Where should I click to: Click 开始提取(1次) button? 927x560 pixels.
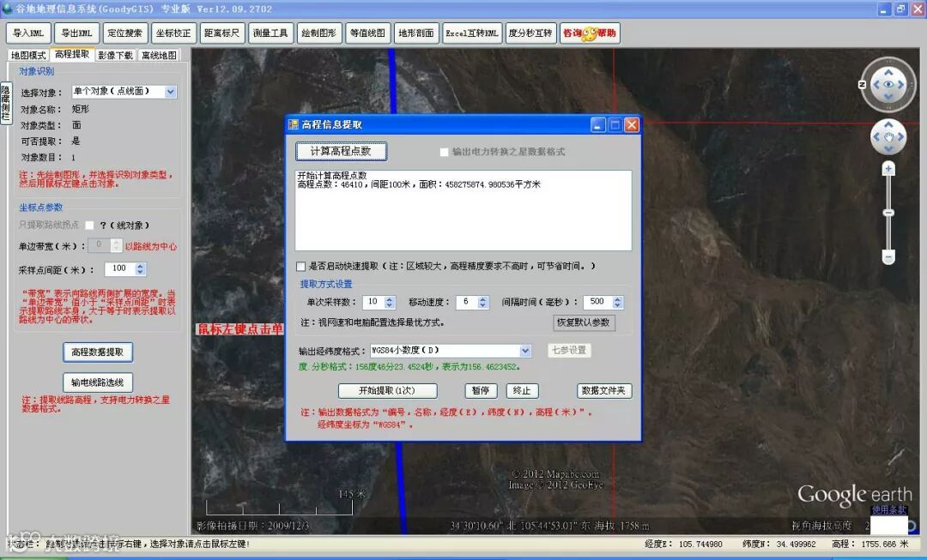click(x=388, y=390)
